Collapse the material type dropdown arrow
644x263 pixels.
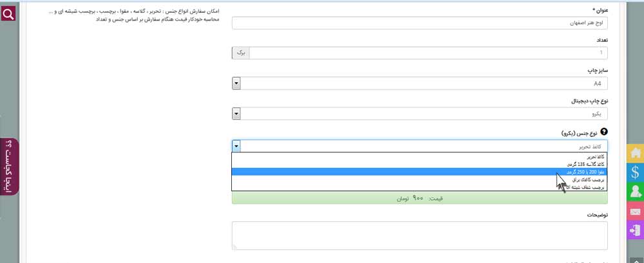coord(236,146)
